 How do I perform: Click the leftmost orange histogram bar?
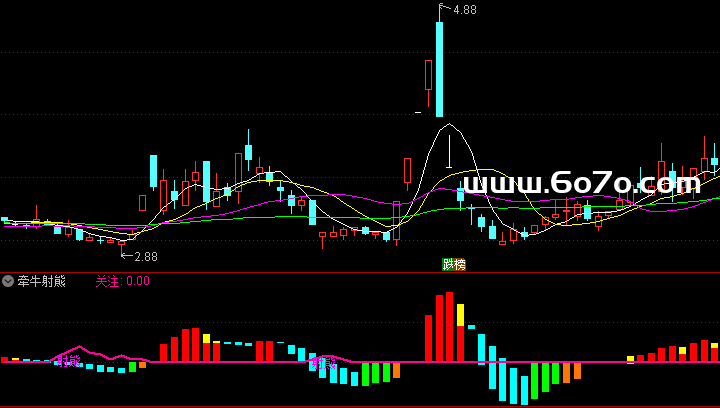[143, 365]
